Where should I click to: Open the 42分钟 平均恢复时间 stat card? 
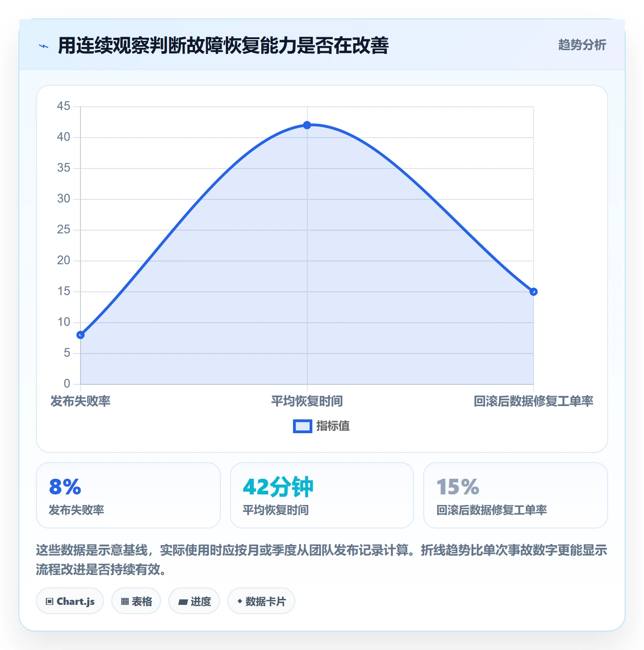(x=322, y=495)
